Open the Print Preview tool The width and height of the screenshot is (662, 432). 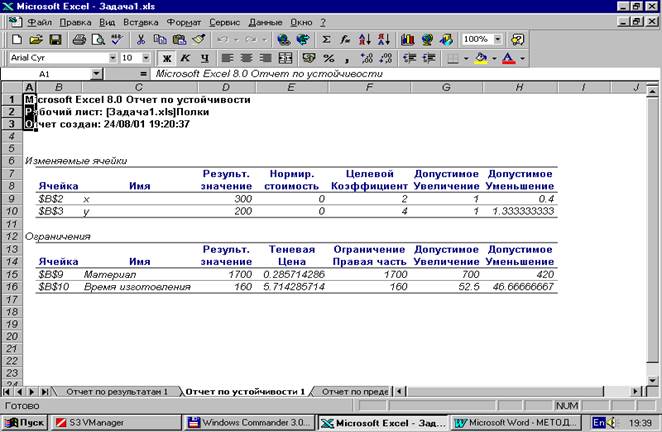click(x=98, y=40)
